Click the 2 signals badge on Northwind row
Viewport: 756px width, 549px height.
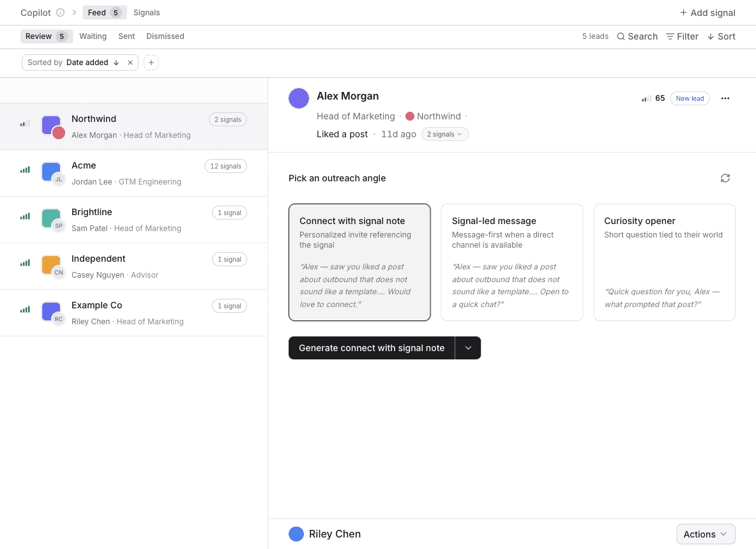(x=228, y=119)
